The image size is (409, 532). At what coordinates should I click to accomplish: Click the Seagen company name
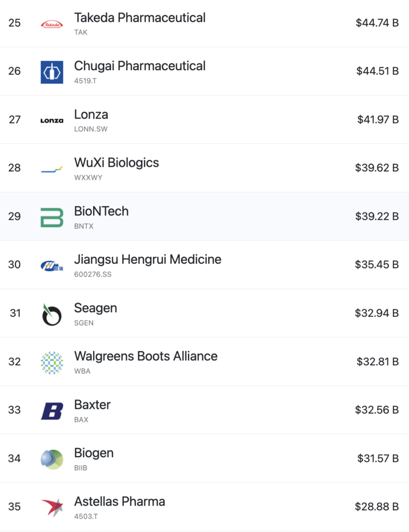coord(96,308)
